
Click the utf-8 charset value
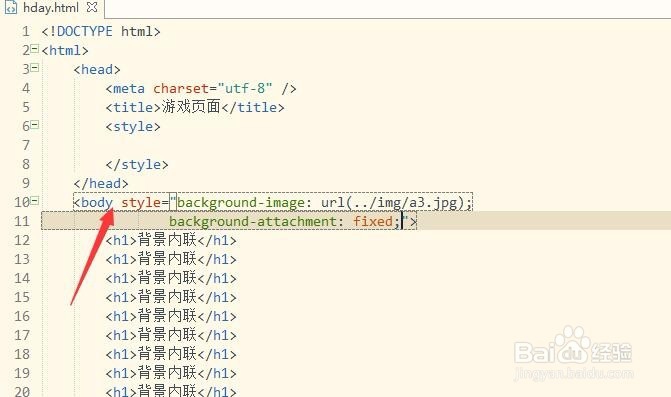(x=245, y=89)
